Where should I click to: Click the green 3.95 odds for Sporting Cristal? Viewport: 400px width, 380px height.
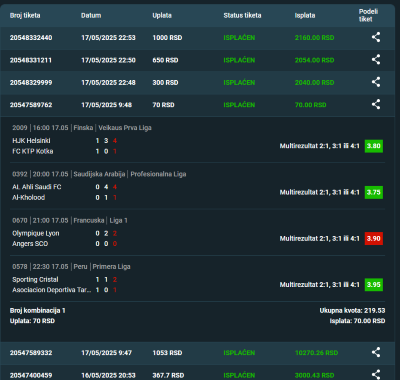tap(374, 284)
